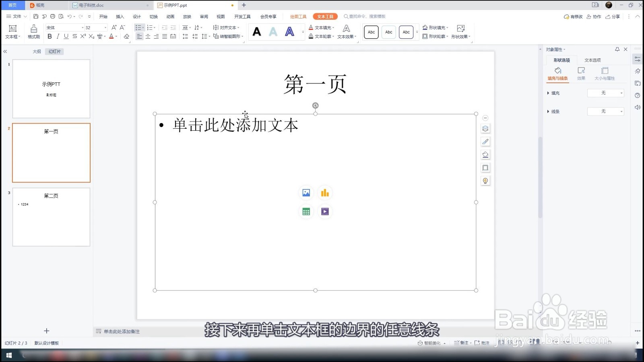Select the 格式刷 (Format Painter) tool
This screenshot has width=644, height=362.
pos(33,31)
